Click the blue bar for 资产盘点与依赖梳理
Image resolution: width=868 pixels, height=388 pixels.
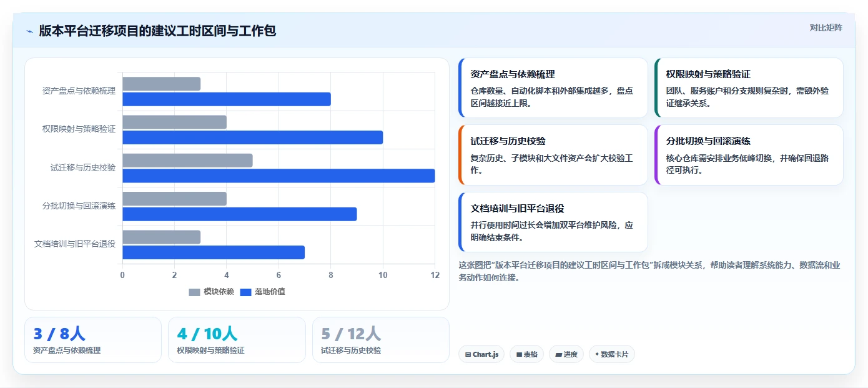(x=227, y=99)
